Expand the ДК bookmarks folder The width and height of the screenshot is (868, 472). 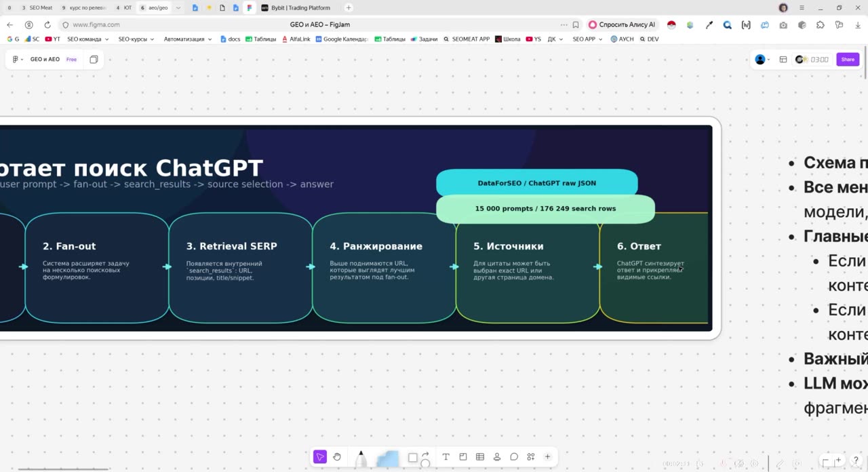click(555, 39)
